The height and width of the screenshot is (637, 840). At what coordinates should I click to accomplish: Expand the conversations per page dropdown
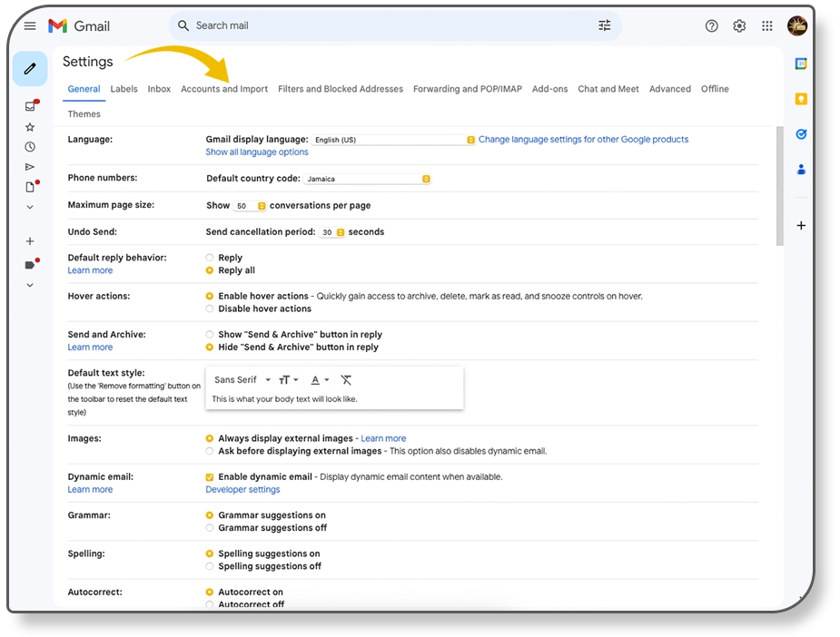coord(250,206)
